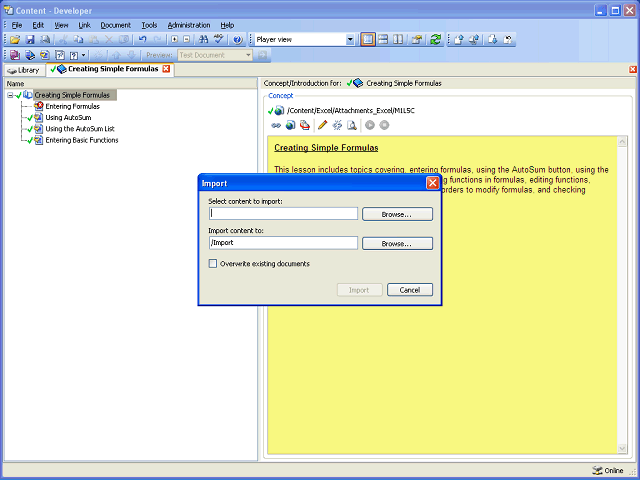Open the Help menu
Viewport: 640px width, 480px height.
[227, 25]
